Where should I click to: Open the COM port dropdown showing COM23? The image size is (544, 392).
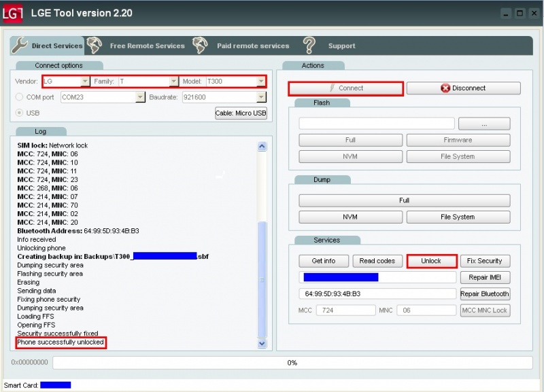coord(140,97)
